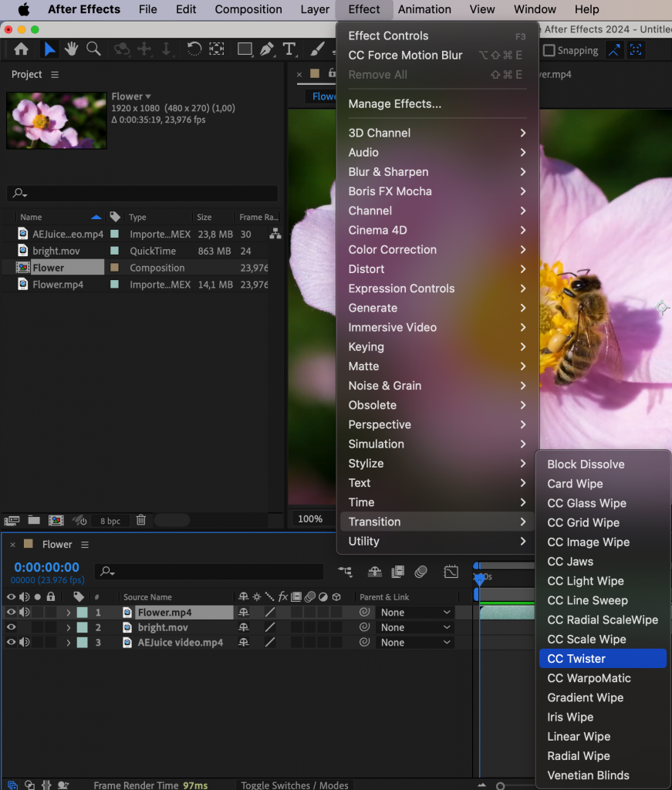The width and height of the screenshot is (672, 790).
Task: Click the Create a new Composition icon
Action: (56, 520)
